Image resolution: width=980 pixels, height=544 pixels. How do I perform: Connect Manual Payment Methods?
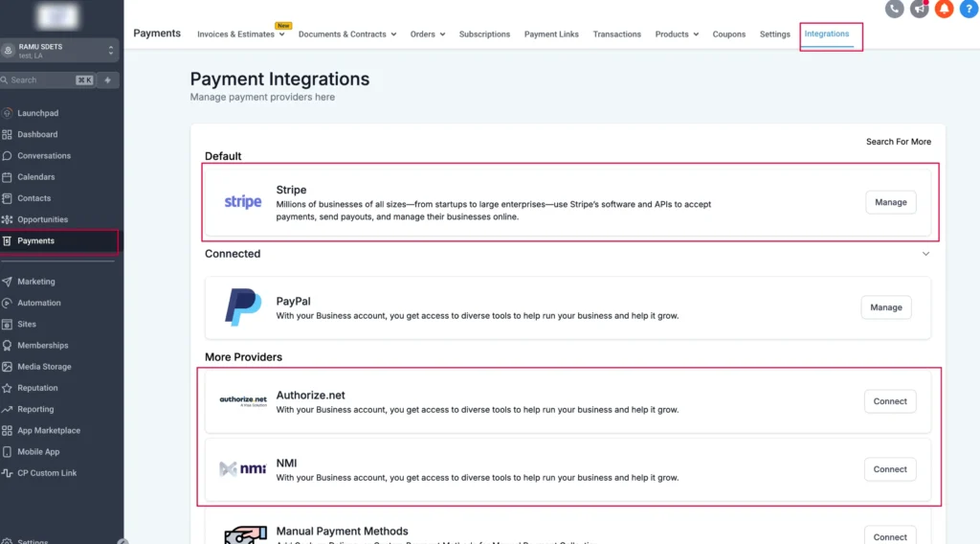[890, 536]
